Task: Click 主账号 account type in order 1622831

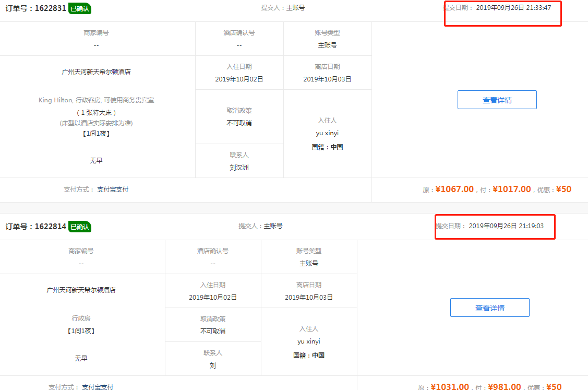Action: [x=327, y=45]
